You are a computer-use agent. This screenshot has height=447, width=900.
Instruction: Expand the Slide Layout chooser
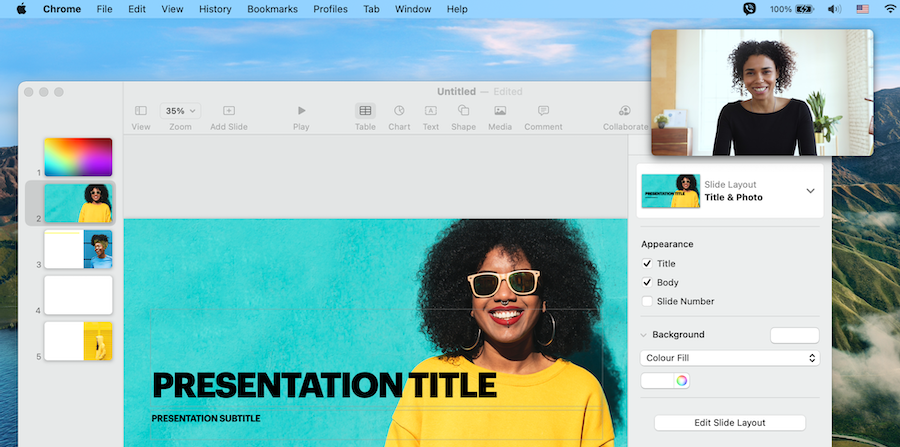pos(810,191)
